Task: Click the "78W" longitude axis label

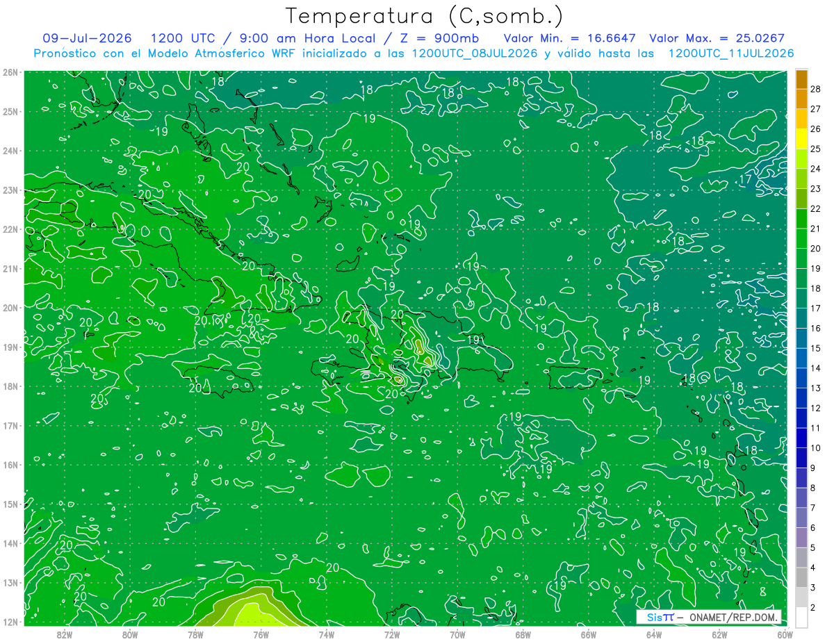Action: point(195,634)
